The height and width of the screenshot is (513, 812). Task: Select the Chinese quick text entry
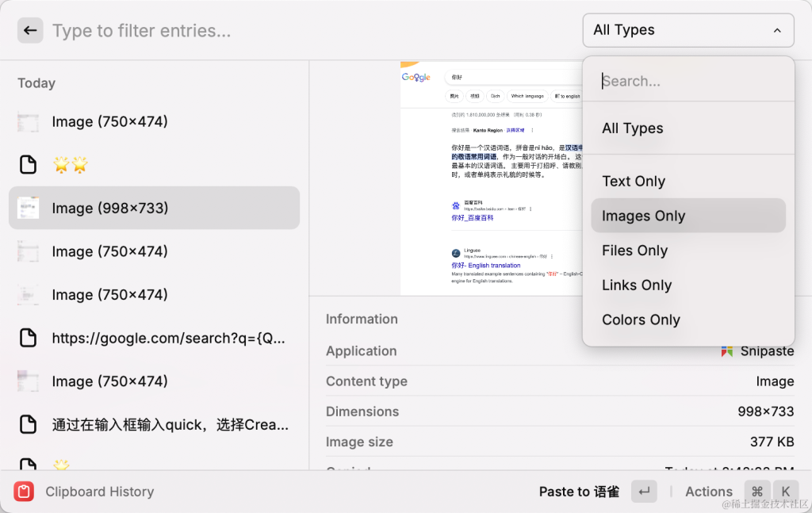(155, 424)
